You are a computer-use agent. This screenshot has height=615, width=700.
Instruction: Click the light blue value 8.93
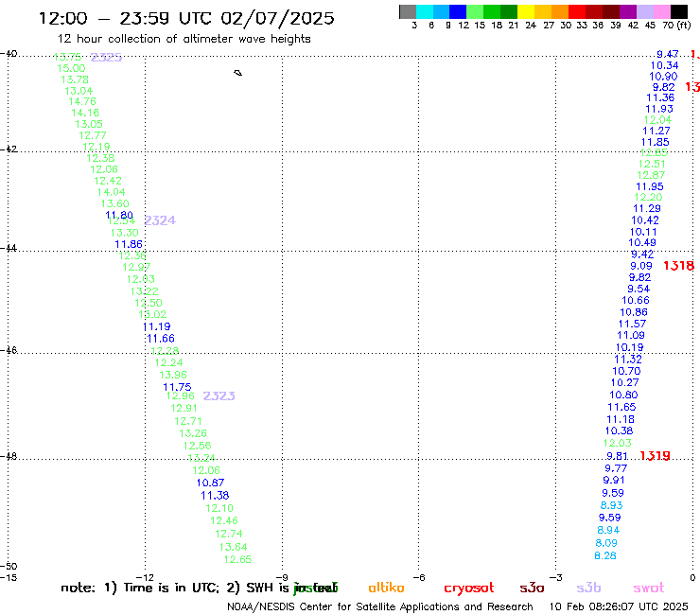coord(612,505)
